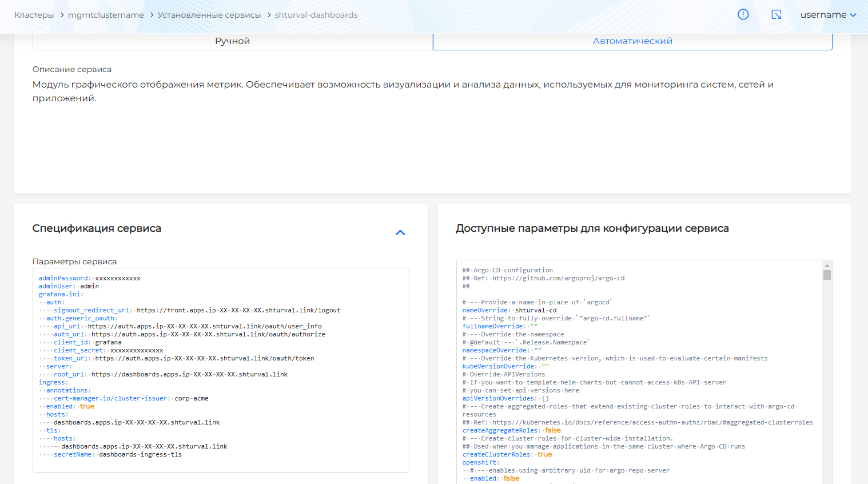The image size is (868, 484).
Task: Click the grafana.ini key
Action: 61,294
